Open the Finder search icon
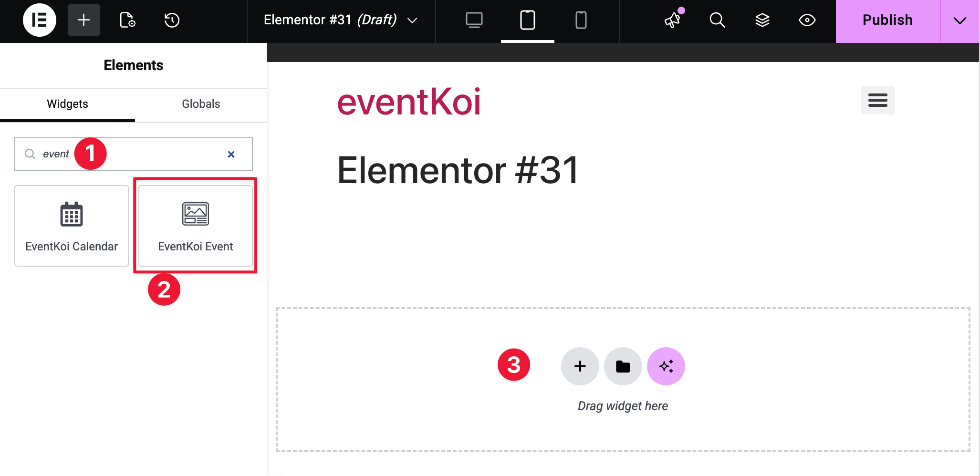 click(x=717, y=20)
